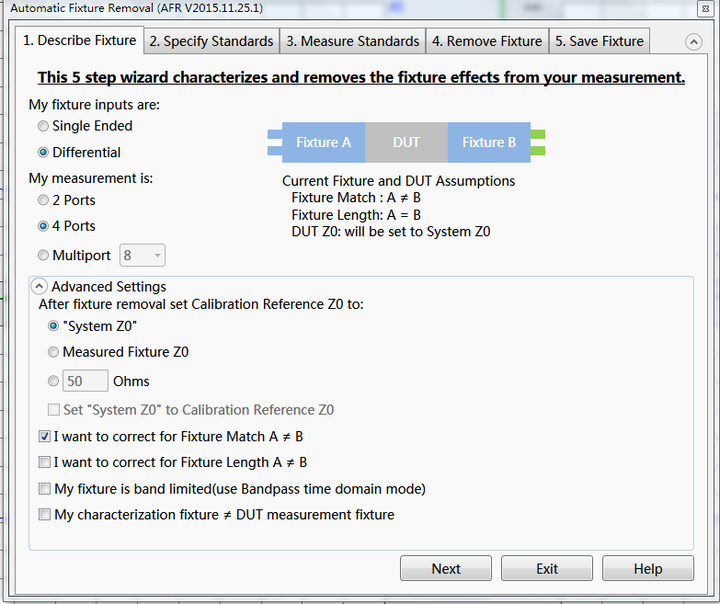Enable correct for Fixture Length A ≠ B
720x604 pixels.
pyautogui.click(x=44, y=463)
